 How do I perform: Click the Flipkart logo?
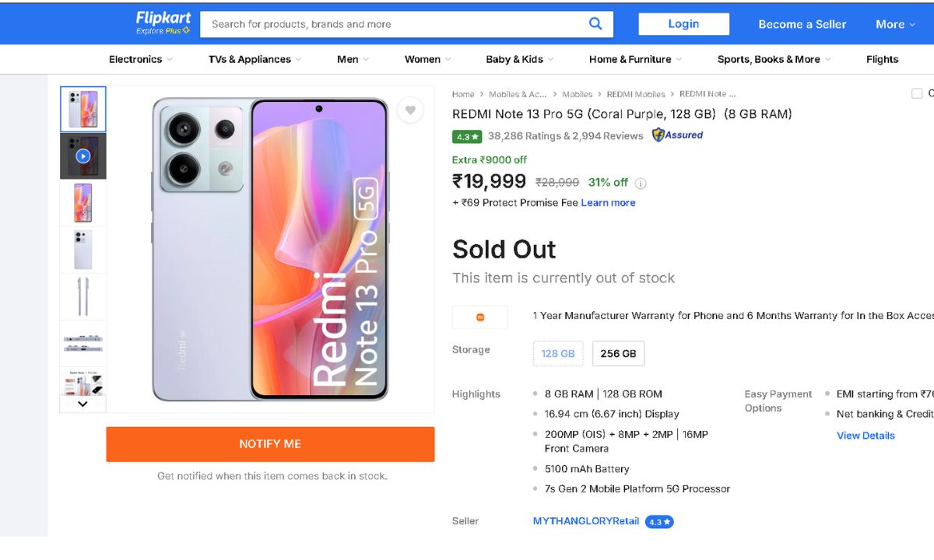(x=163, y=23)
